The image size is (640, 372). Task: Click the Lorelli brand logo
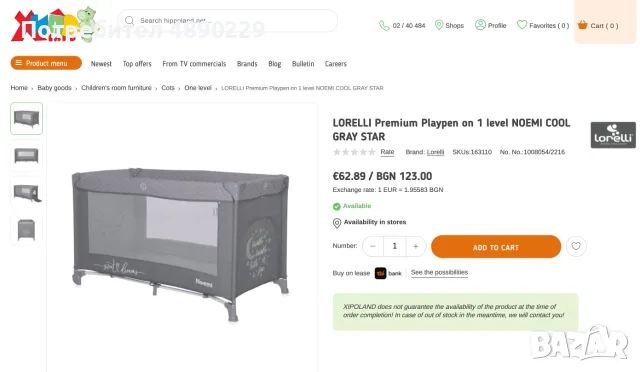pos(613,135)
